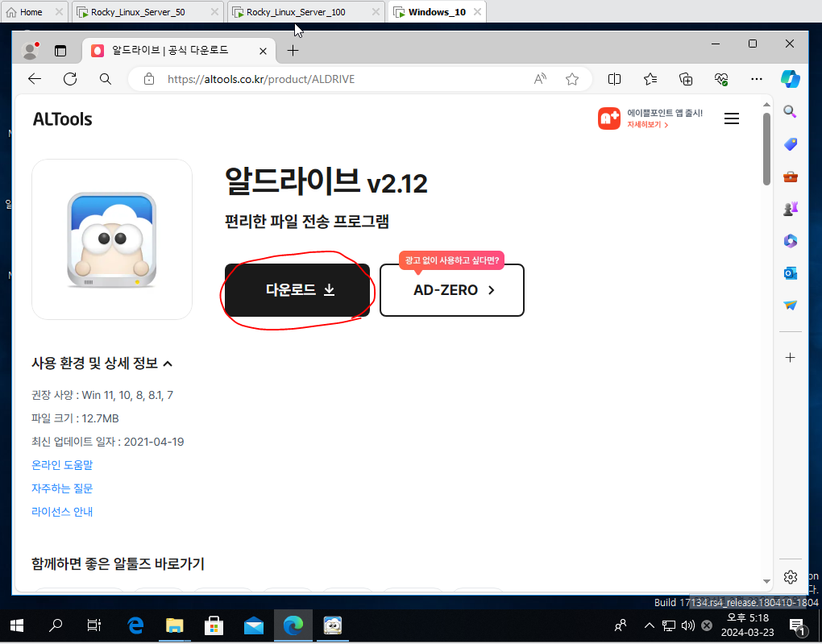Screen dimensions: 822x644
Task: Open the 온라인 도움말 link
Action: (62, 465)
